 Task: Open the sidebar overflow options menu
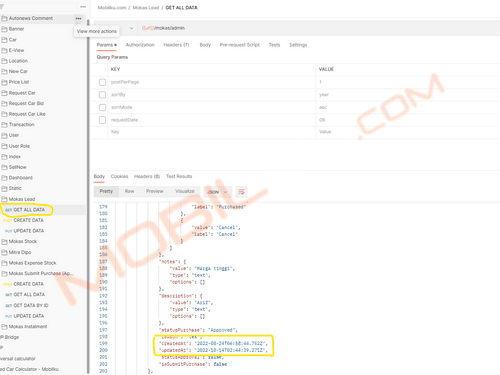tap(83, 7)
